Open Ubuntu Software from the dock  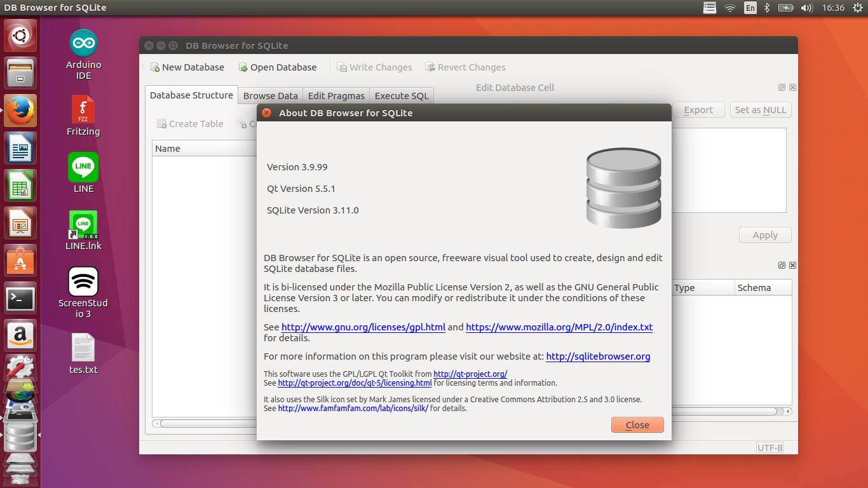20,261
